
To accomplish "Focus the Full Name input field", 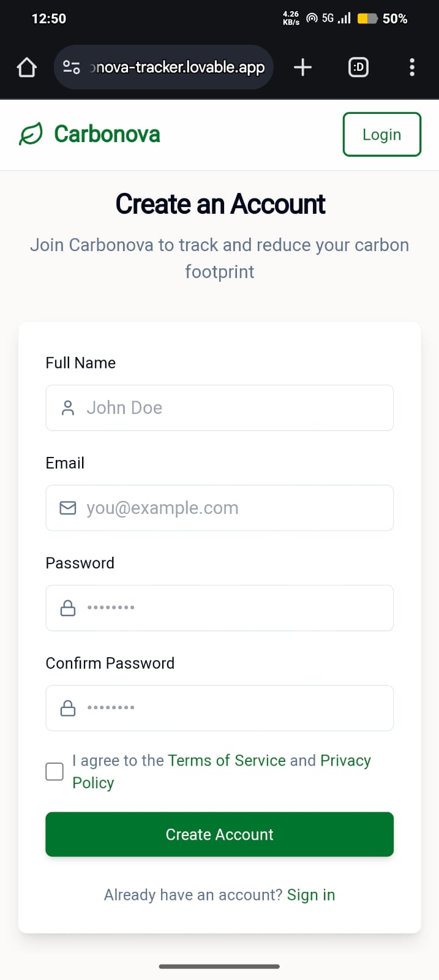I will 233,408.
